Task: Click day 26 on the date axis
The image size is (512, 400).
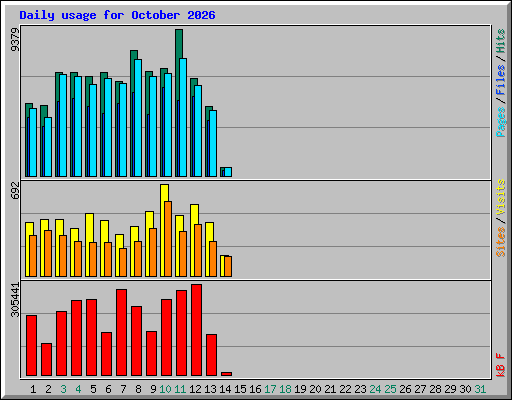Action: [x=405, y=389]
